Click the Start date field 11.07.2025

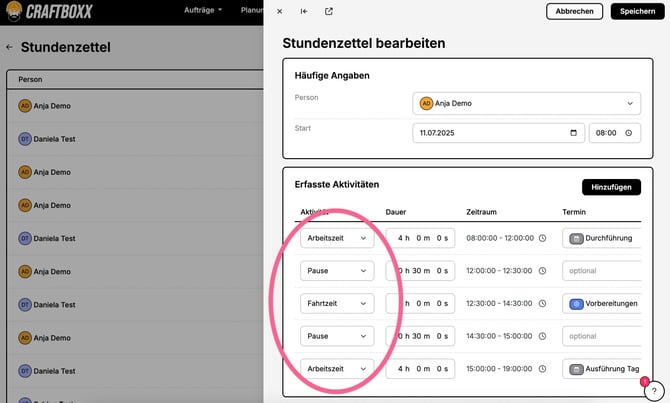click(x=499, y=133)
